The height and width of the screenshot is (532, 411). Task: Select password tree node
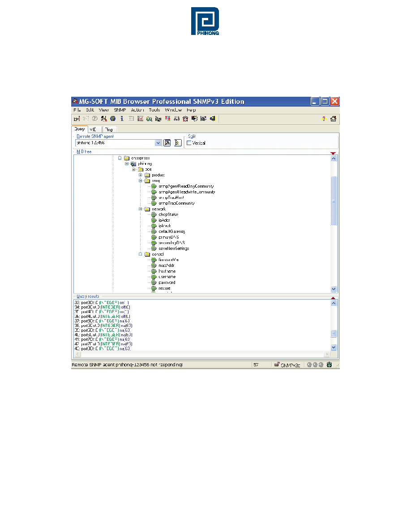click(167, 282)
